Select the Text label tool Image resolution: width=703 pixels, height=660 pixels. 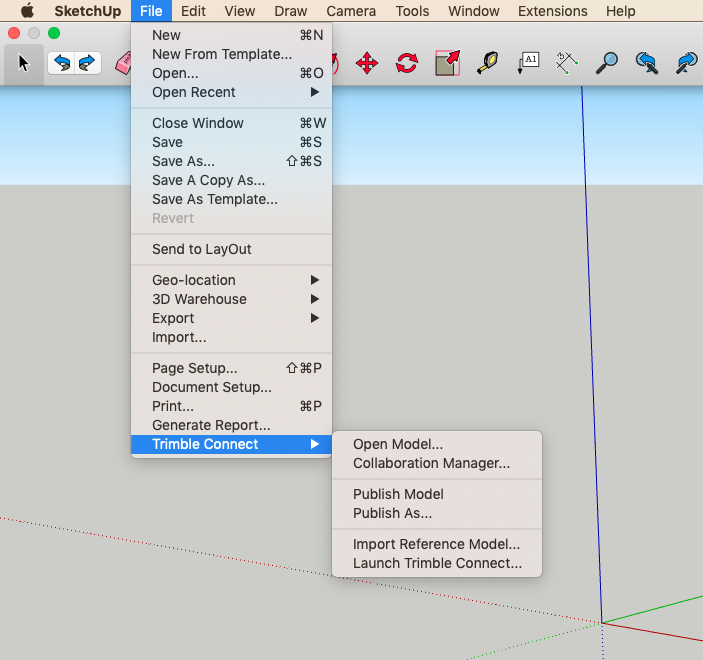[x=527, y=63]
